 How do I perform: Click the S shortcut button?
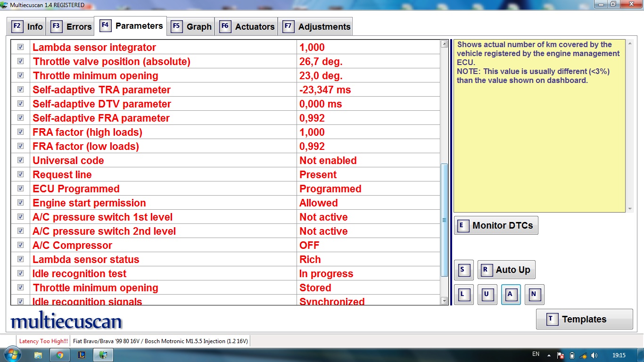point(463,270)
